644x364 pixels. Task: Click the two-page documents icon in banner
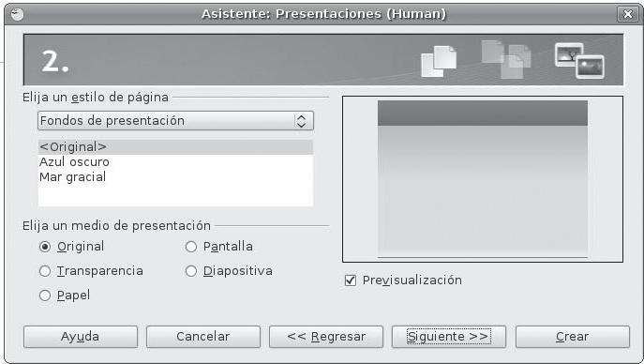(439, 62)
